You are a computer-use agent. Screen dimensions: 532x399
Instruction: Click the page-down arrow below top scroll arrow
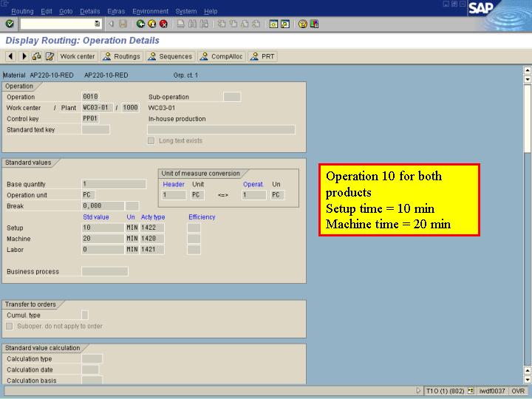point(528,79)
